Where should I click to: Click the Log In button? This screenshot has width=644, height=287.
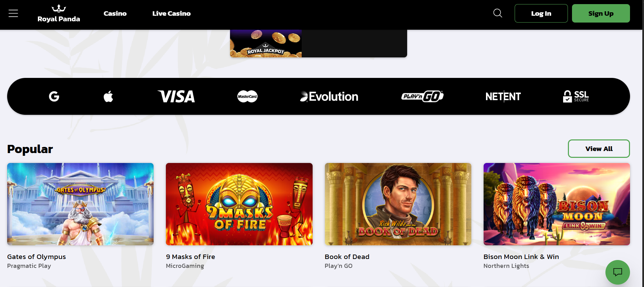[541, 13]
